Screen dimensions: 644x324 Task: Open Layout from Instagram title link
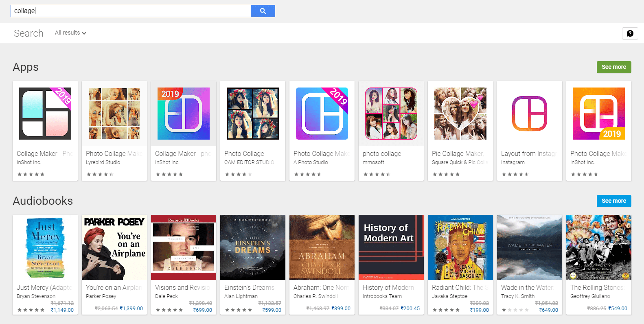point(529,154)
